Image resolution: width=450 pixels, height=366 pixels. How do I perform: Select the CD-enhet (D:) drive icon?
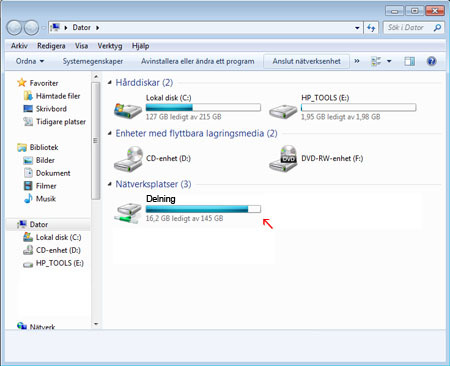(129, 159)
